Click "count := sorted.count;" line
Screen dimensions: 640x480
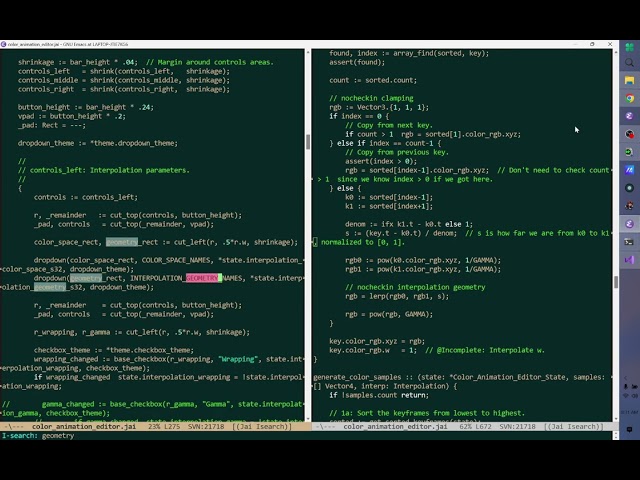(373, 80)
